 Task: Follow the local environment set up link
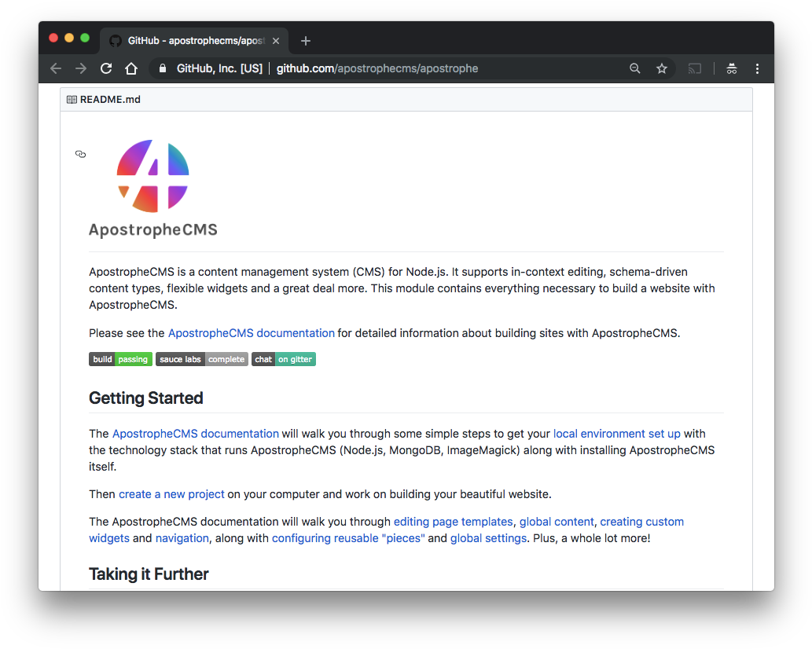tap(616, 433)
